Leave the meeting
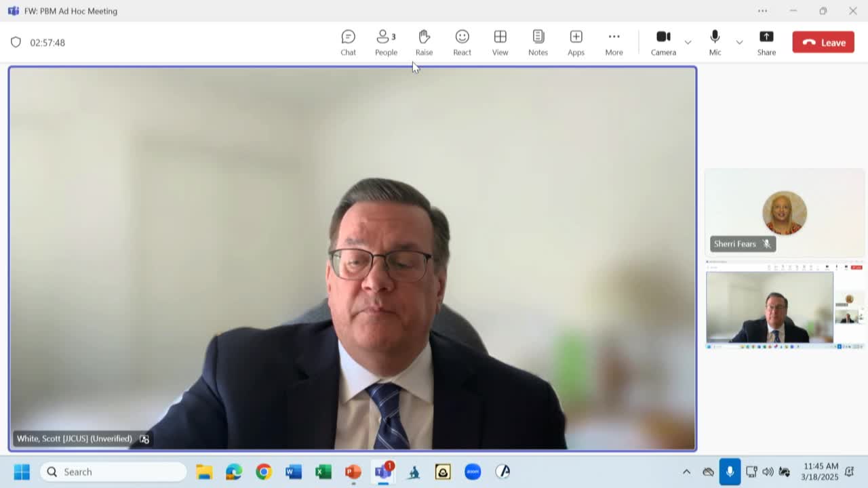The image size is (868, 488). (x=823, y=43)
